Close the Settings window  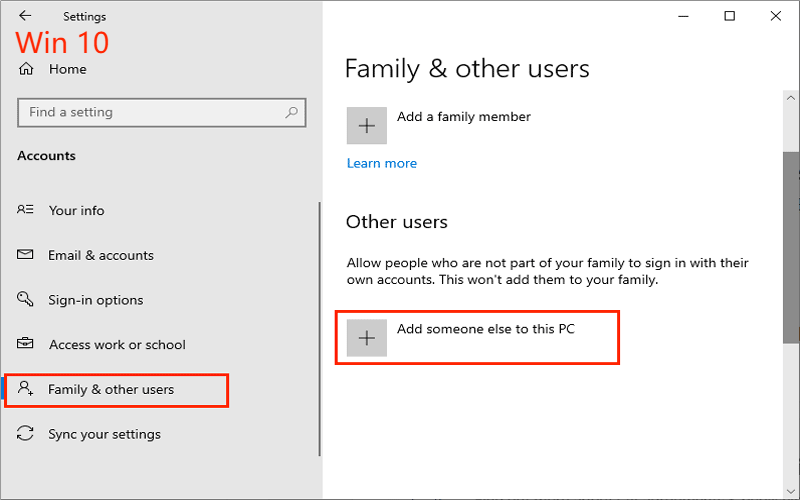pos(776,16)
